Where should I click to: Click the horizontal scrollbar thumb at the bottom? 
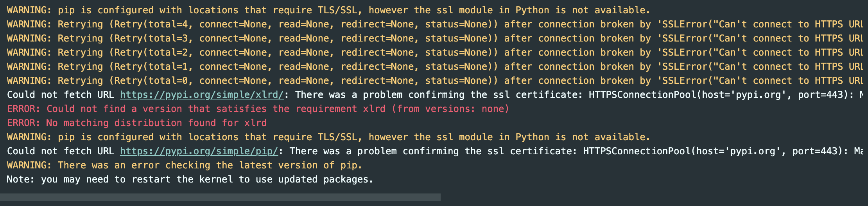point(220,197)
